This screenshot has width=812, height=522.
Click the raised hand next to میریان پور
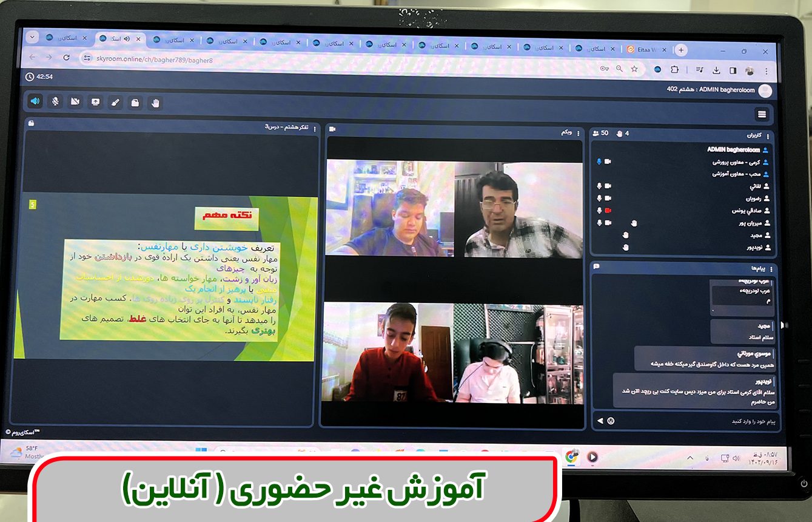[x=634, y=223]
